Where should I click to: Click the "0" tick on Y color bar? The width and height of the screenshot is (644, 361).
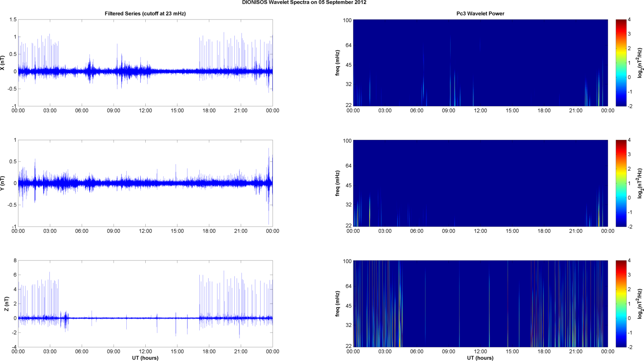[629, 198]
